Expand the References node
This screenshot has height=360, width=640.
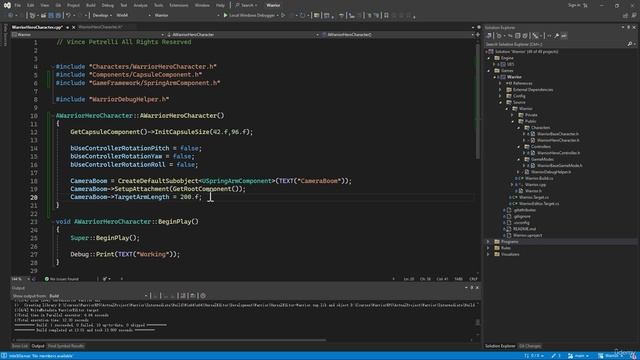[500, 83]
